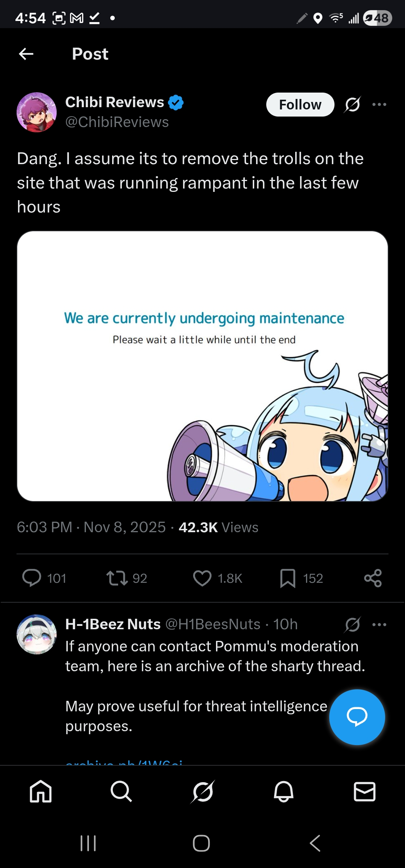This screenshot has height=868, width=405.
Task: Like the Chibi Reviews post
Action: point(202,578)
